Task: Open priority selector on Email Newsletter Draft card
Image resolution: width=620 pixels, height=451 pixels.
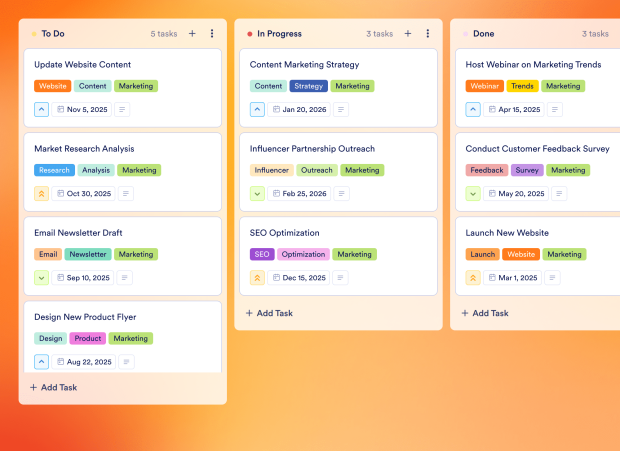Action: coord(41,278)
